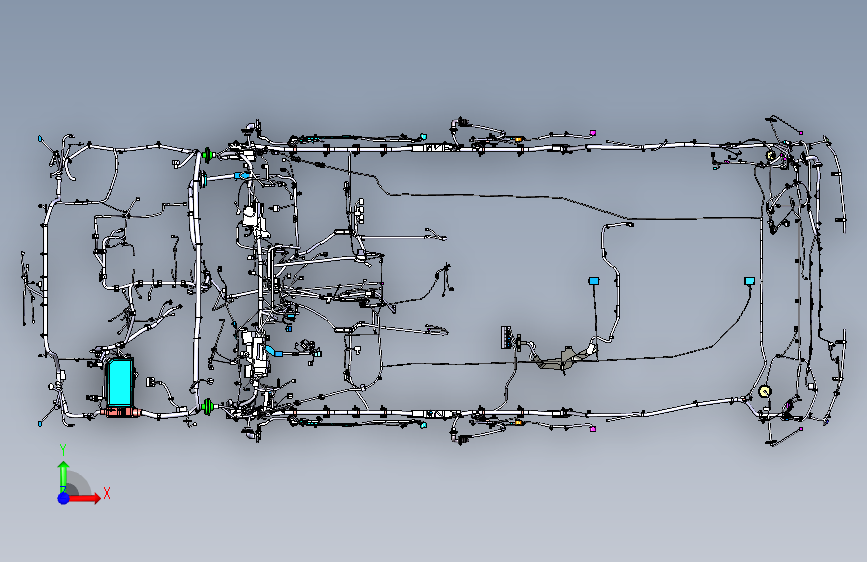Select the lower green grommet on harness
Image resolution: width=867 pixels, height=562 pixels.
(x=207, y=407)
